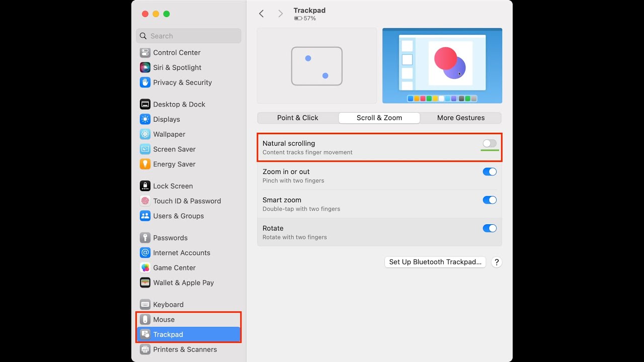Open Wallet & Apple Pay icon

145,283
